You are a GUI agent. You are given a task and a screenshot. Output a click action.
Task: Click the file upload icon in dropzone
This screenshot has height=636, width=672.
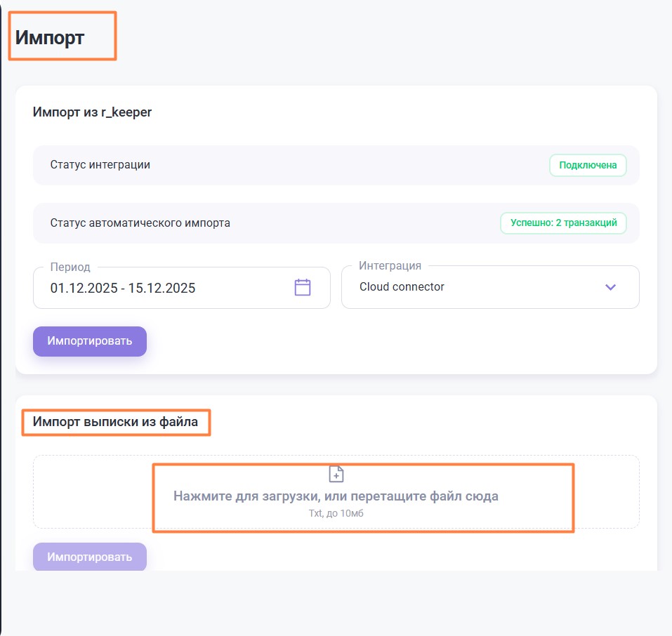[336, 474]
